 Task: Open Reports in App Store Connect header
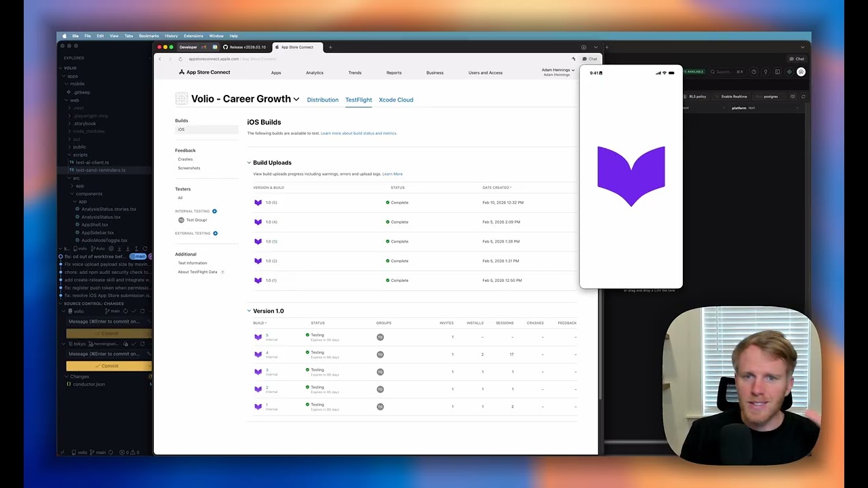pyautogui.click(x=394, y=73)
